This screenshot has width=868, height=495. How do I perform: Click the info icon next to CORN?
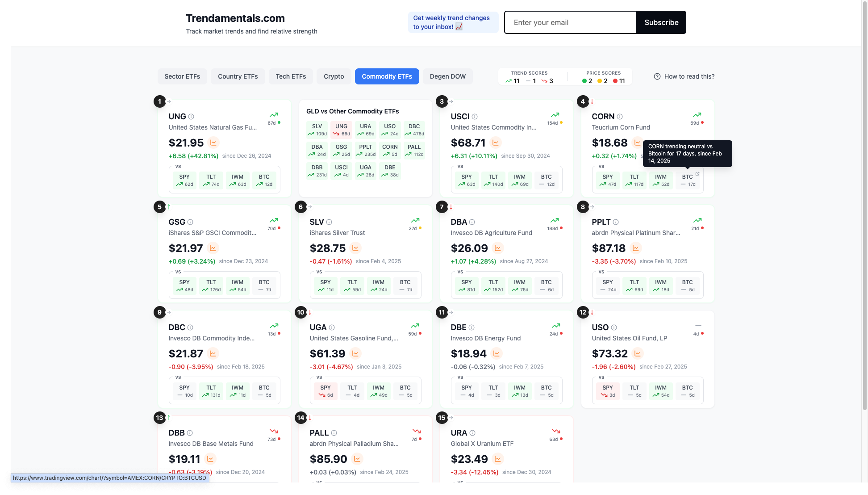click(x=620, y=117)
